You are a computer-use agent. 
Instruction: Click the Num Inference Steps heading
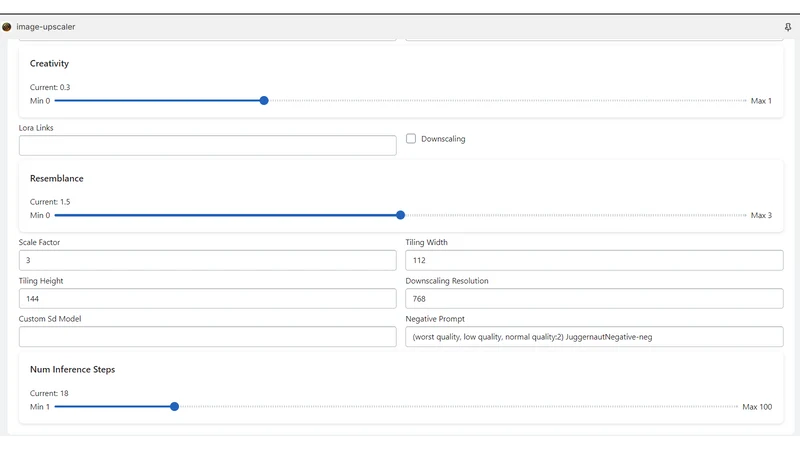coord(72,369)
